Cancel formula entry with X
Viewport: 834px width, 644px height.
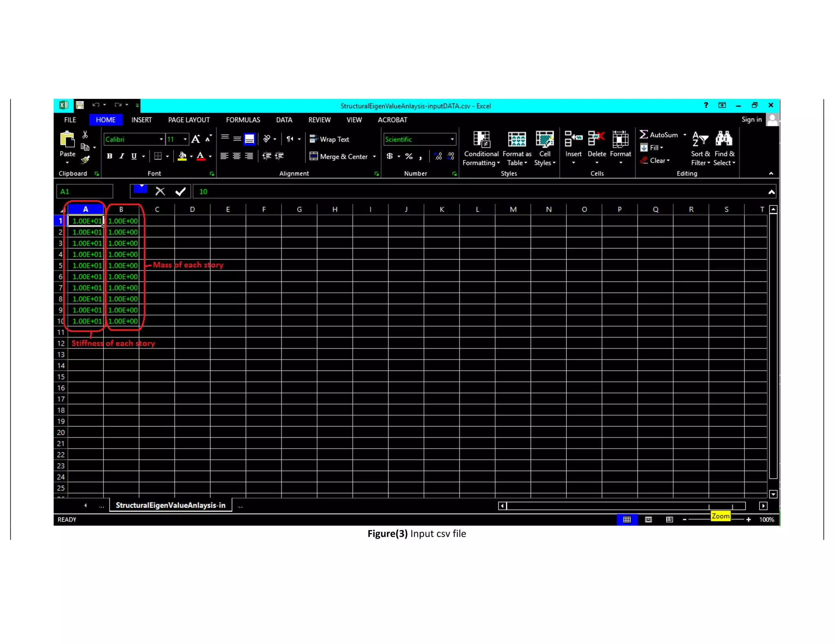coord(160,191)
